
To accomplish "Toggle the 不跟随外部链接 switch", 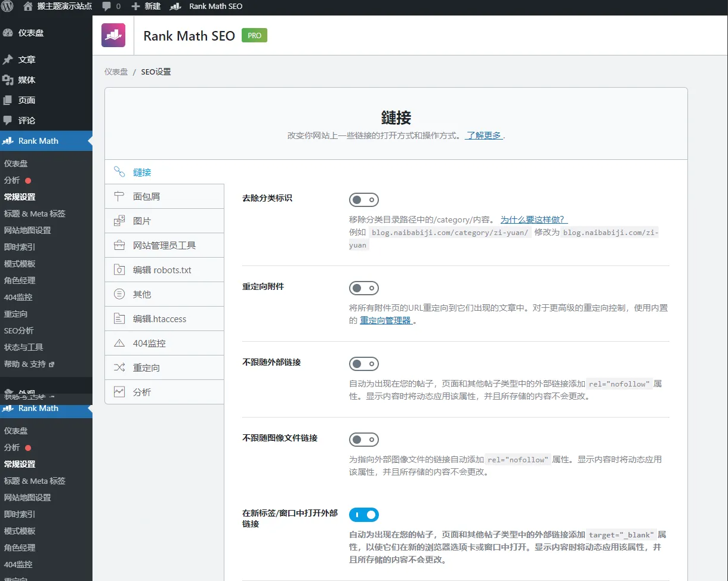I will (x=364, y=364).
